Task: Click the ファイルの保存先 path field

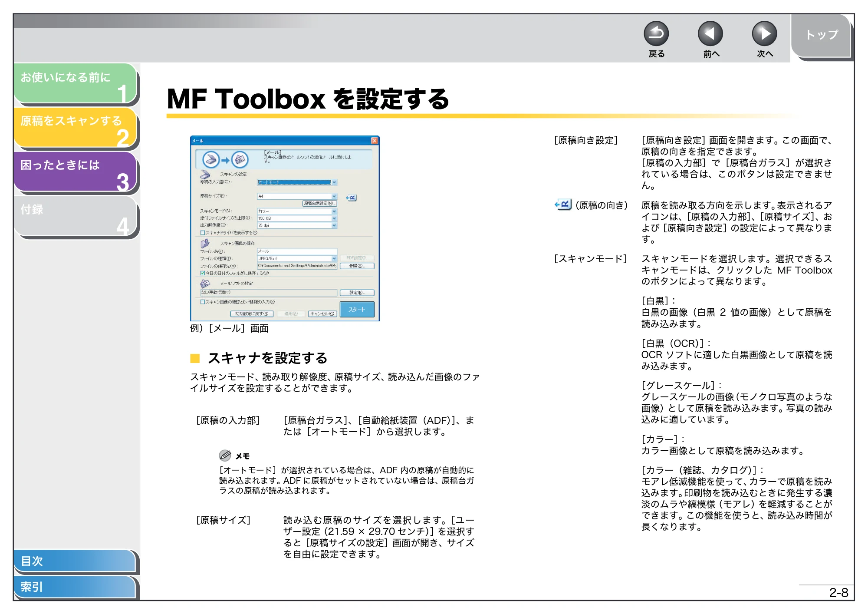Action: (x=297, y=266)
